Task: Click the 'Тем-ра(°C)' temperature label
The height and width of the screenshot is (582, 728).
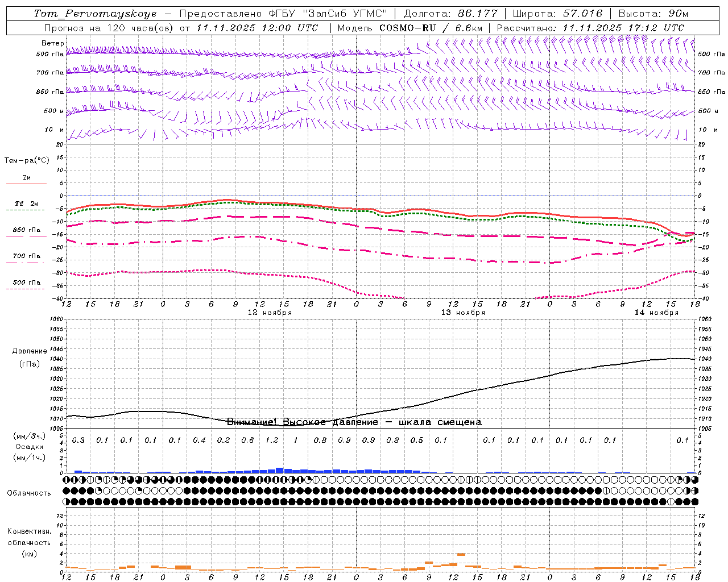Action: [x=27, y=161]
